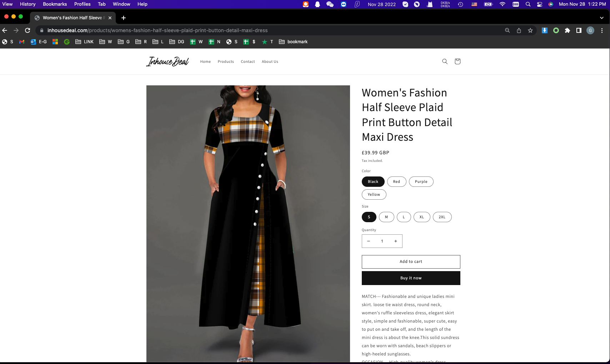Select the Black color option
Screen dimensions: 610x364
[x=373, y=181]
